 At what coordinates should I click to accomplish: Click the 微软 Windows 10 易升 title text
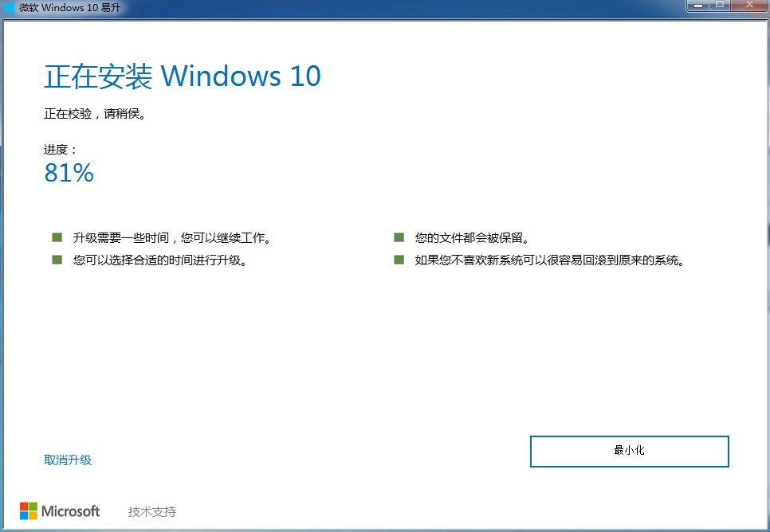click(69, 7)
